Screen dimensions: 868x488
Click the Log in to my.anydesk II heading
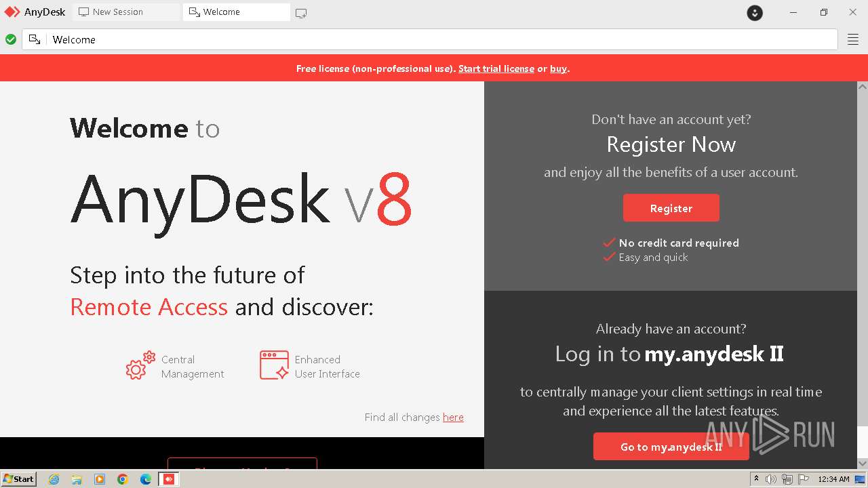click(669, 354)
